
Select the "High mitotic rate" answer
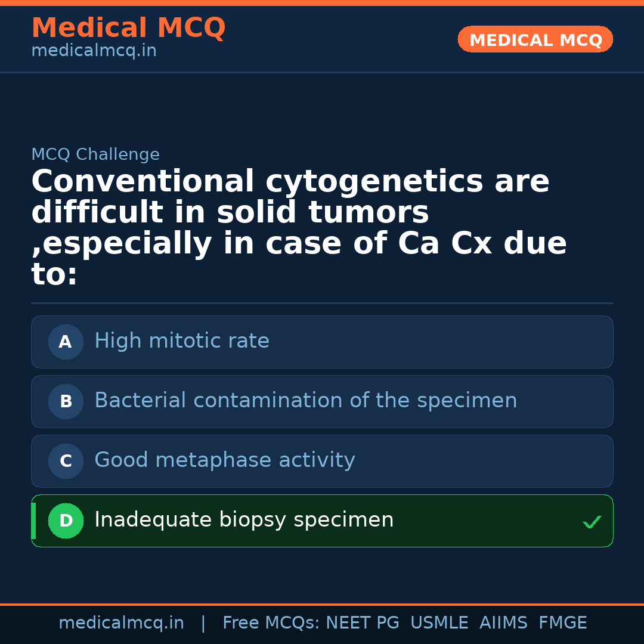[182, 341]
